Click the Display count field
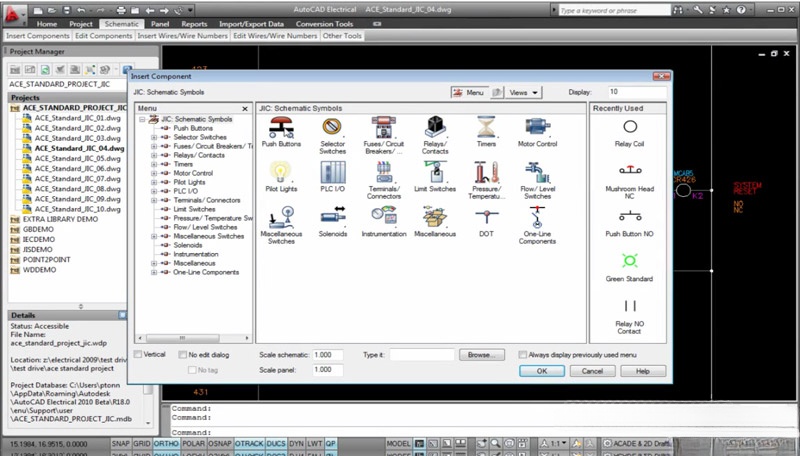Viewport: 800px width, 456px height. tap(637, 92)
